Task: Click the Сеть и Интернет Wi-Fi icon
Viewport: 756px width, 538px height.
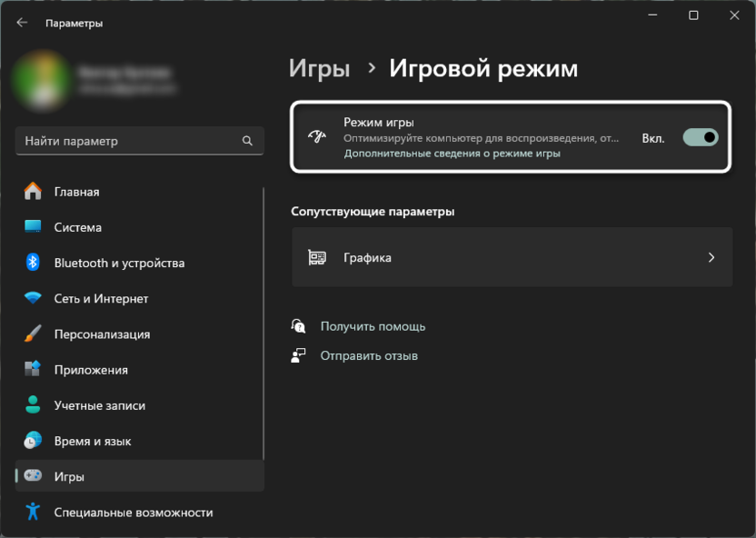Action: coord(33,298)
